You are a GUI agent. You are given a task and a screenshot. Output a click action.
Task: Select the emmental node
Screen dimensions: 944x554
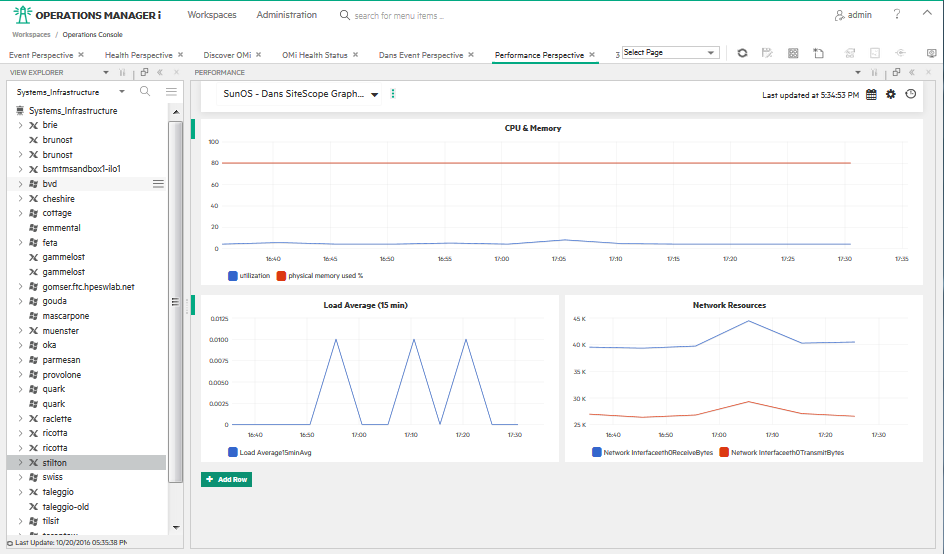click(61, 228)
